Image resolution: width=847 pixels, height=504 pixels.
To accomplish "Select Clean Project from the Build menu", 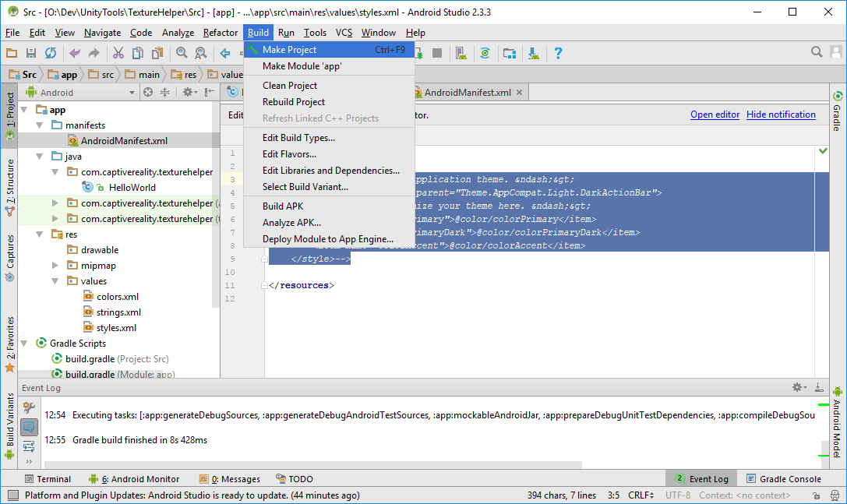I will tap(329, 86).
